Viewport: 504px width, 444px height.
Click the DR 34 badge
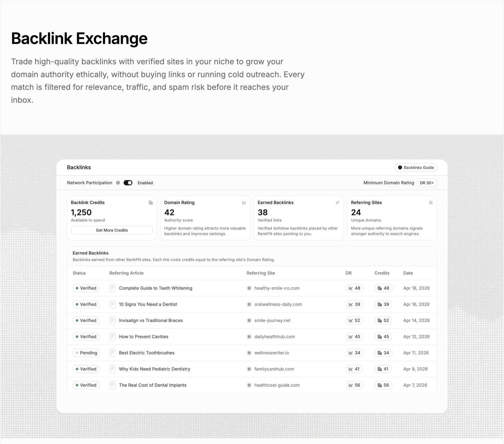pos(354,353)
